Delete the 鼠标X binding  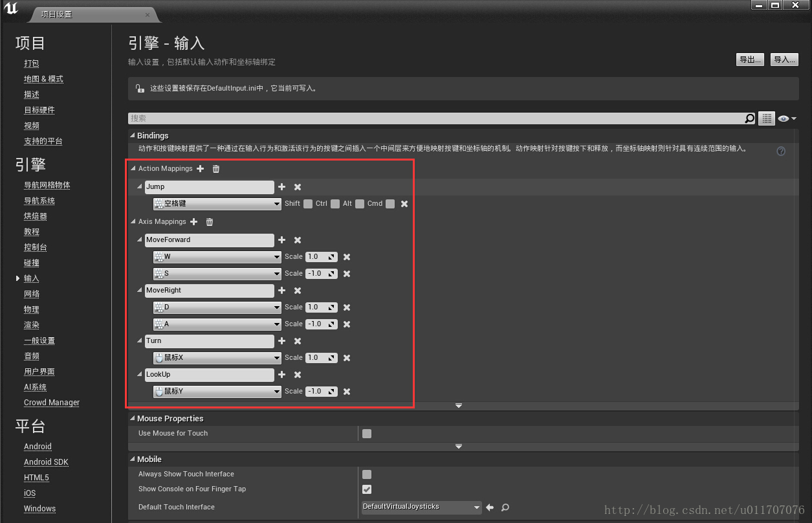point(347,358)
